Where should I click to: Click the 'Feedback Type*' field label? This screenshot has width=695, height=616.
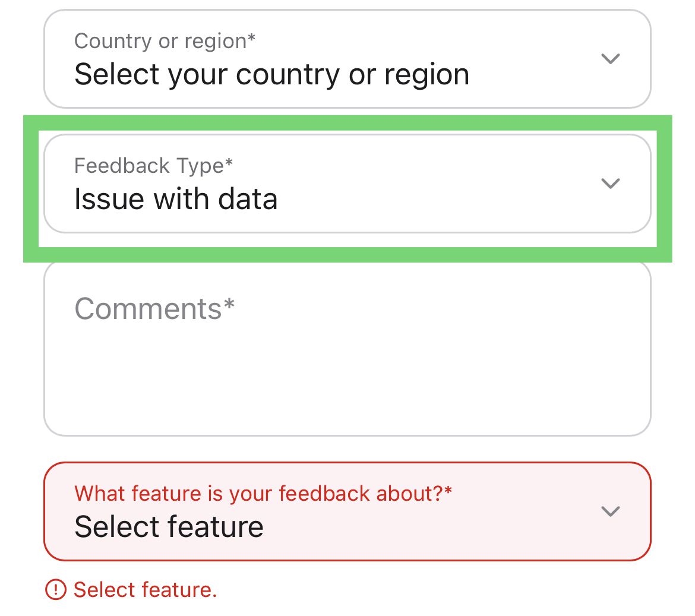click(x=153, y=166)
